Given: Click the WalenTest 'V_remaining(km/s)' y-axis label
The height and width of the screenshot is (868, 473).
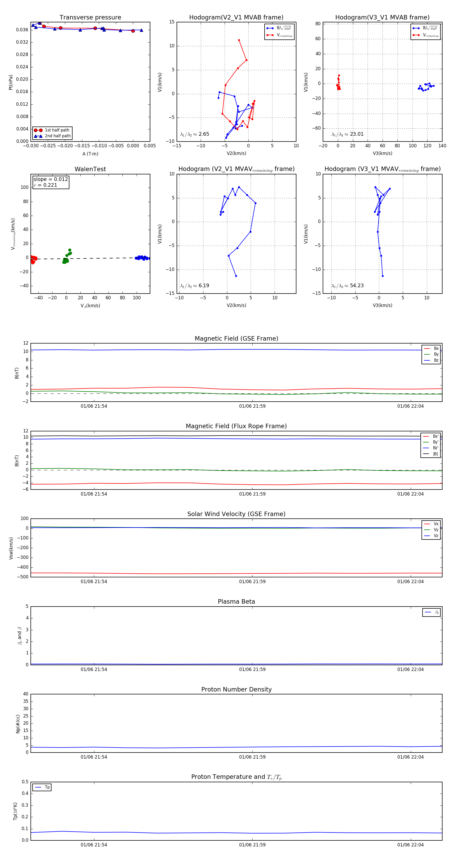Looking at the screenshot, I should click(x=13, y=234).
